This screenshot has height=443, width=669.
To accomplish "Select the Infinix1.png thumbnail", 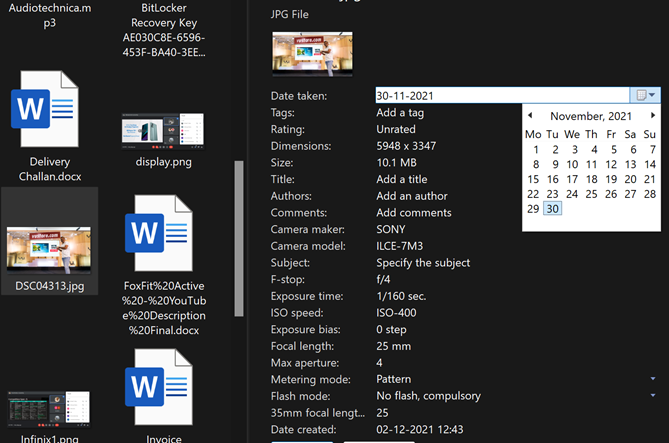I will (49, 409).
